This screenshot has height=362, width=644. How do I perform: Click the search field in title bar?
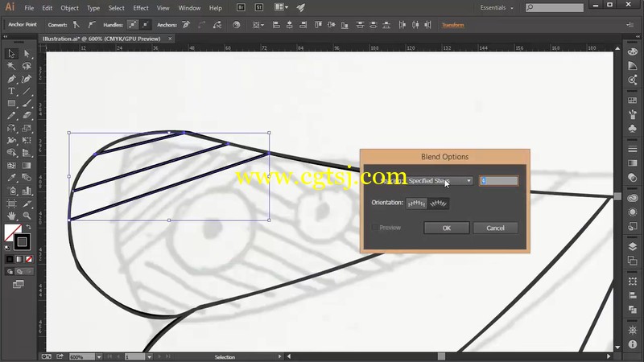click(x=555, y=7)
